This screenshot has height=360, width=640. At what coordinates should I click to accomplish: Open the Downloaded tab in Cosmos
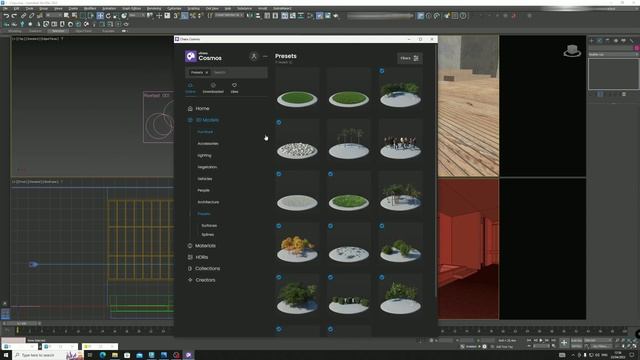pos(213,88)
